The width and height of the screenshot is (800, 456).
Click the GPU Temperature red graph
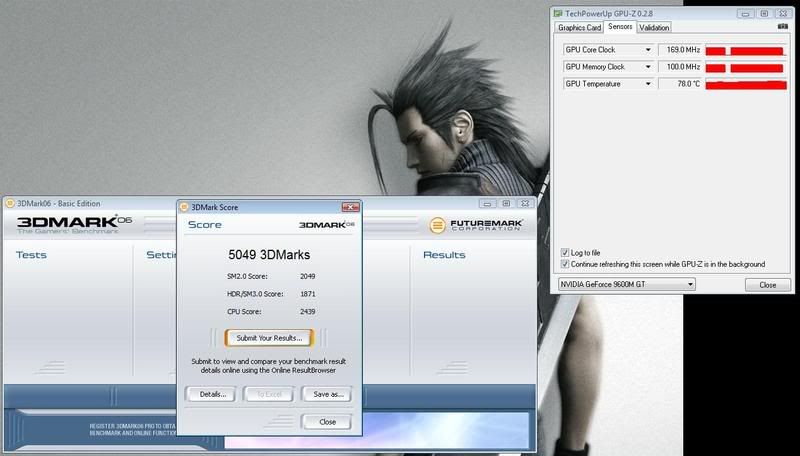pos(746,84)
